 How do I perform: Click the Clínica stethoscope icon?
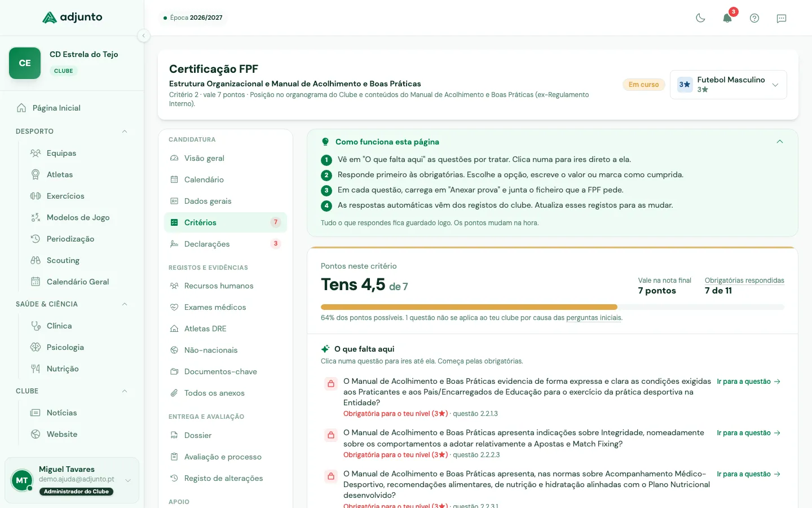[x=36, y=326]
